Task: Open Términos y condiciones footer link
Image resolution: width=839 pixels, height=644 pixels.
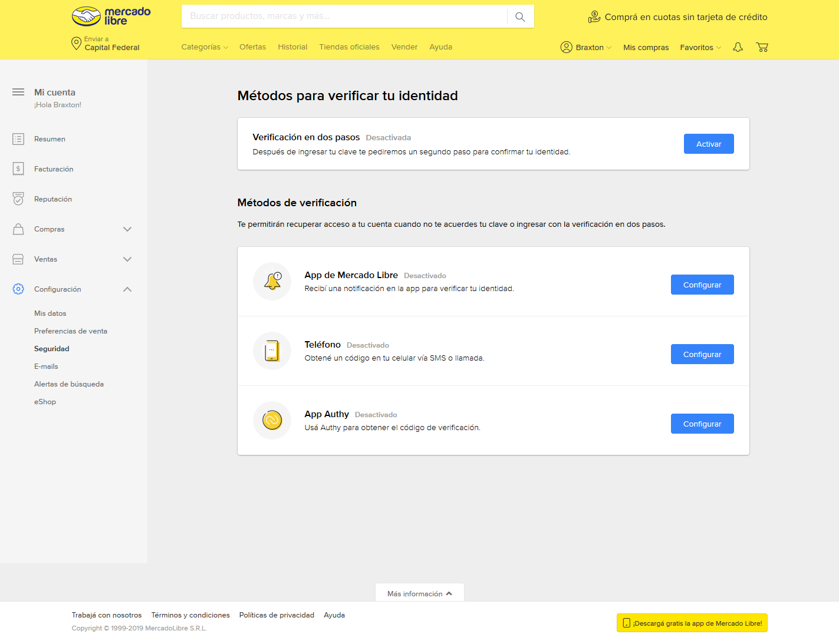Action: coord(190,615)
